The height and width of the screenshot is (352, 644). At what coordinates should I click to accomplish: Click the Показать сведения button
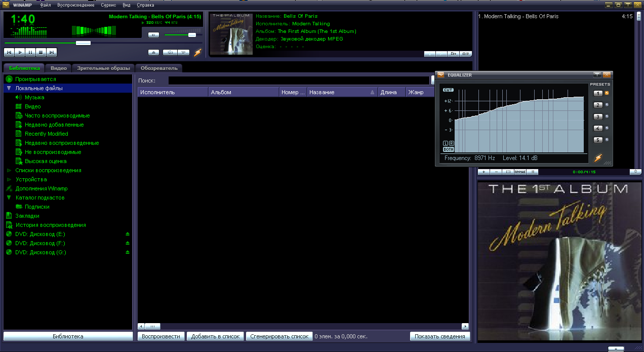(440, 336)
